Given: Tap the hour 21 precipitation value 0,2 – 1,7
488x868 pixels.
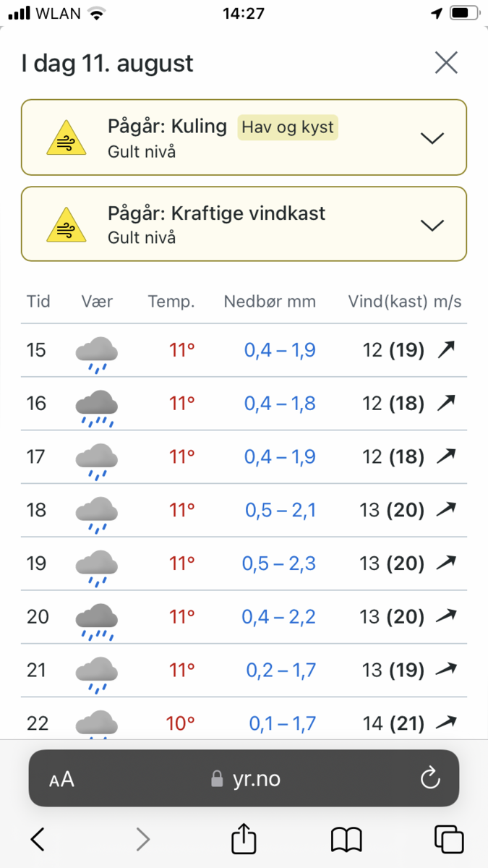Looking at the screenshot, I should click(281, 671).
